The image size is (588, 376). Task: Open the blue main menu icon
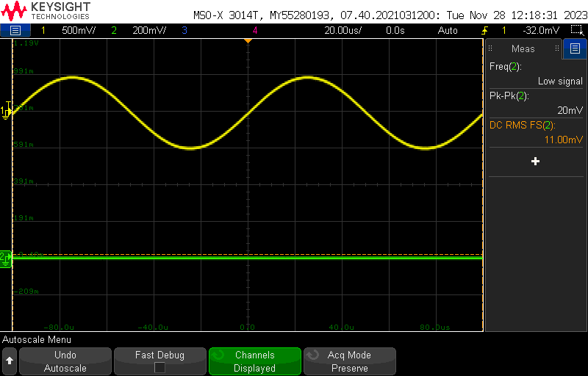point(15,30)
